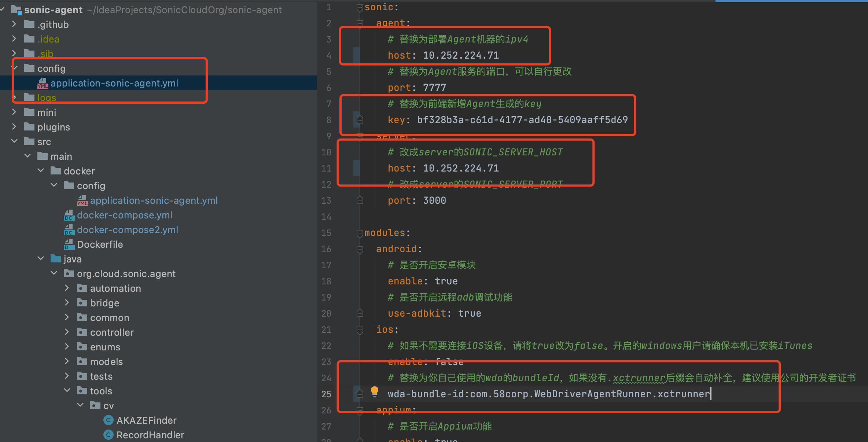Open the RecordHandler class
The height and width of the screenshot is (442, 868).
click(150, 435)
